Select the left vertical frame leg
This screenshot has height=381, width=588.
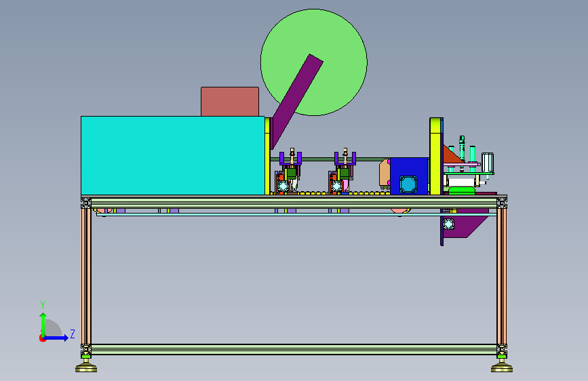click(x=86, y=277)
